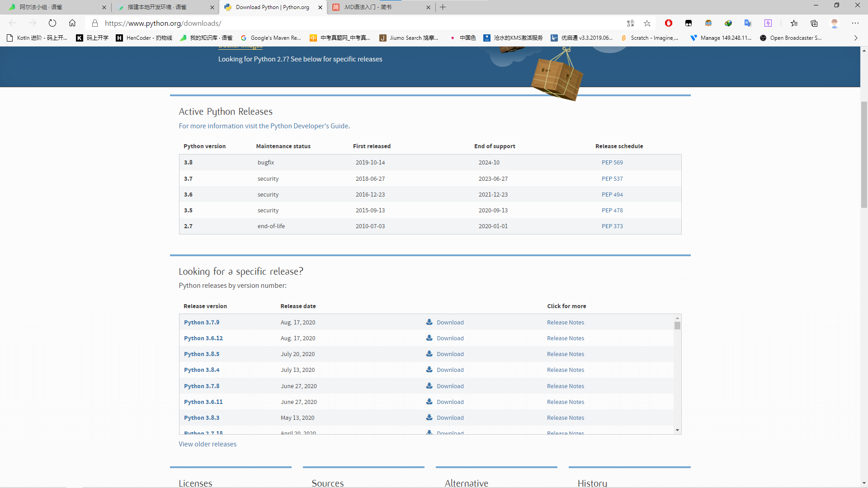Open the translate page icon
Image resolution: width=868 pixels, height=488 pixels.
point(631,23)
